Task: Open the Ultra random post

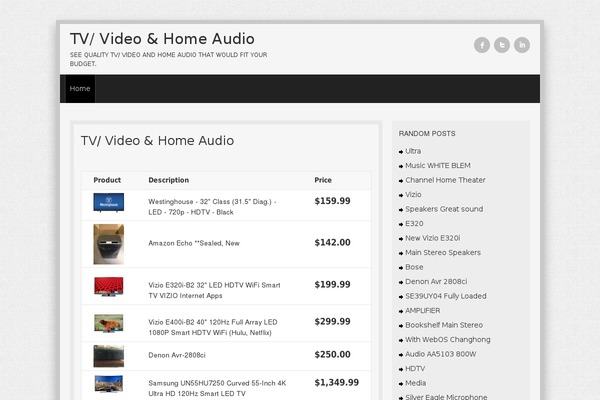Action: coord(413,151)
